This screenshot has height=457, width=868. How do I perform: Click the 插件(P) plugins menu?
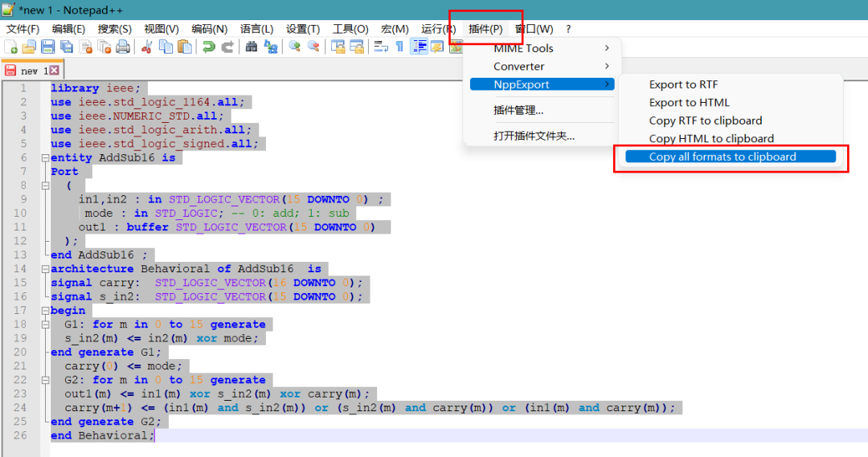(485, 29)
